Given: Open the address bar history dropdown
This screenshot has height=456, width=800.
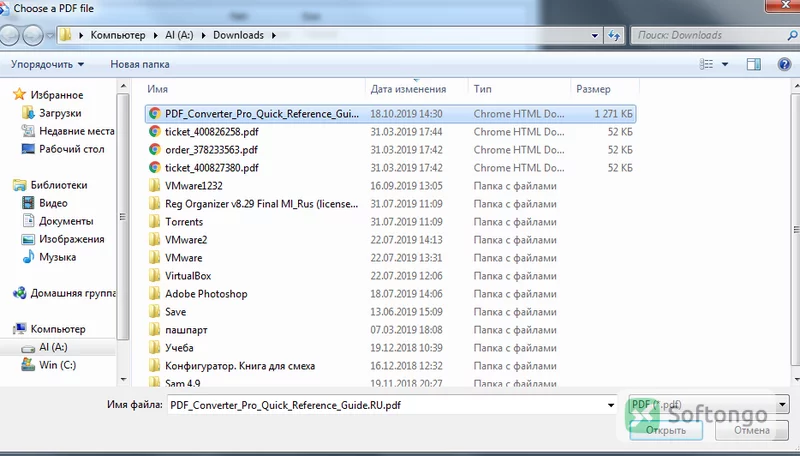Looking at the screenshot, I should [x=594, y=36].
